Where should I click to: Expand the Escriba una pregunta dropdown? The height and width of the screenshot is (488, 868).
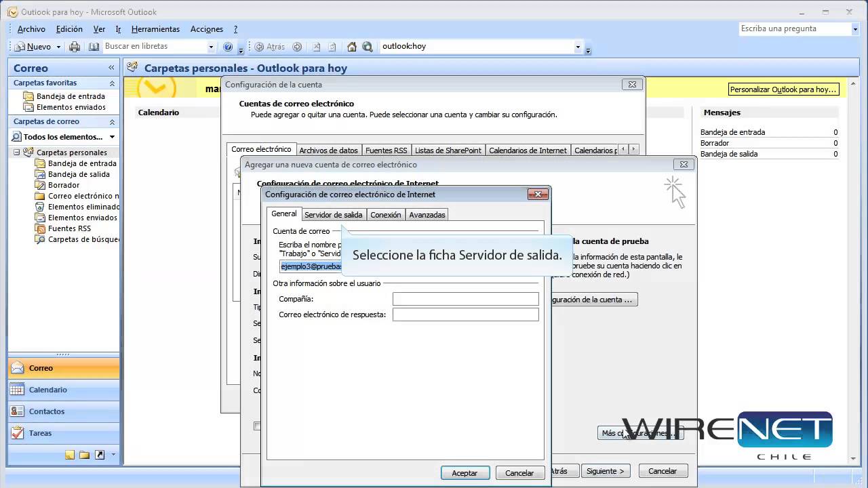click(854, 28)
